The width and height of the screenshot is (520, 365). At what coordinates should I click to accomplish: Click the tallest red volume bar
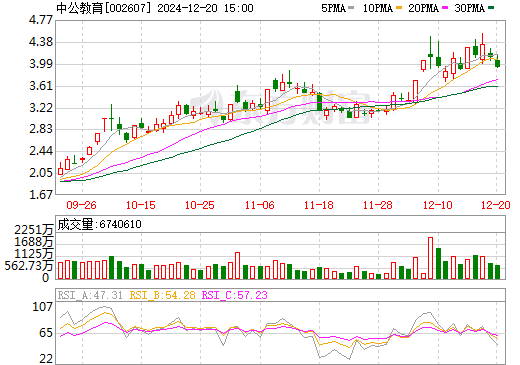point(430,258)
